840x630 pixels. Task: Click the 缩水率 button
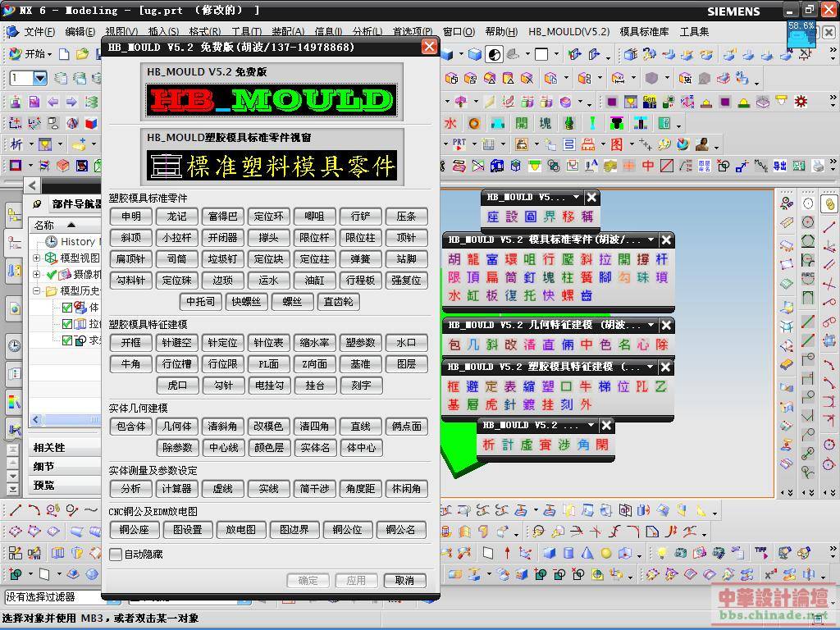[x=314, y=343]
